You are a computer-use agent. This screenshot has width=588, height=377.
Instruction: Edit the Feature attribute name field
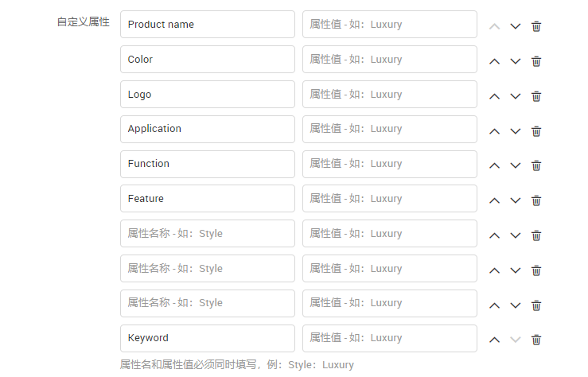click(x=208, y=199)
